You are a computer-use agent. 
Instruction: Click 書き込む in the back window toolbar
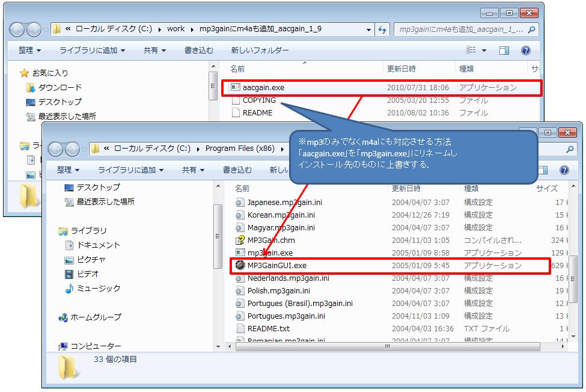tap(198, 51)
